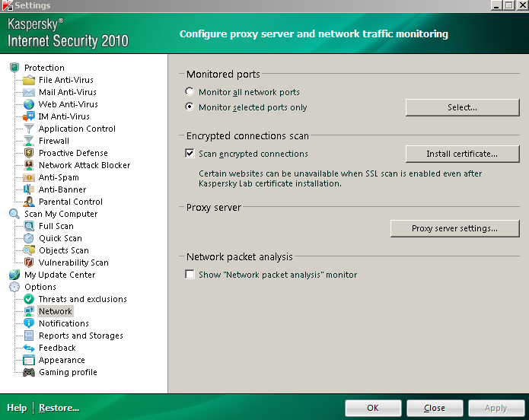The width and height of the screenshot is (529, 420).
Task: Click the Feedback arrows icon
Action: pyautogui.click(x=29, y=348)
